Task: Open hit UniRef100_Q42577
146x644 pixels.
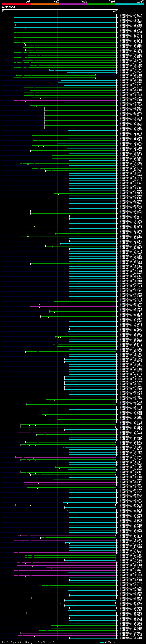Action: click(131, 15)
